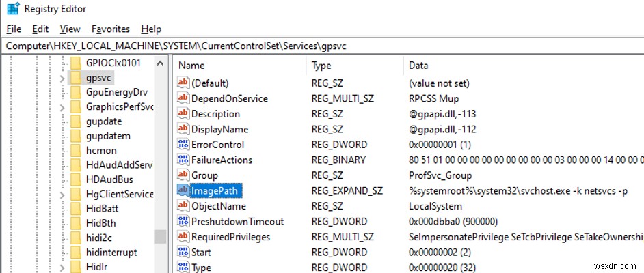
Task: Click the GraphicsPerfSvc folder icon
Action: (76, 107)
